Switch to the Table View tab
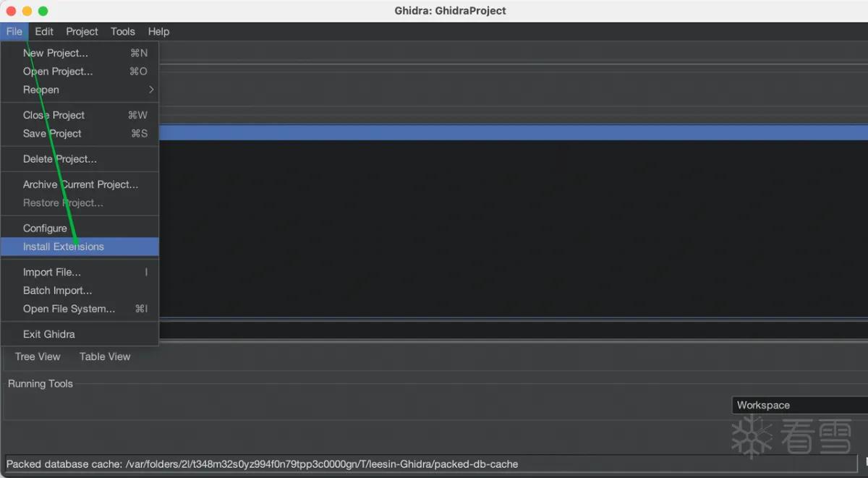Screen dimensions: 868x478 point(105,357)
